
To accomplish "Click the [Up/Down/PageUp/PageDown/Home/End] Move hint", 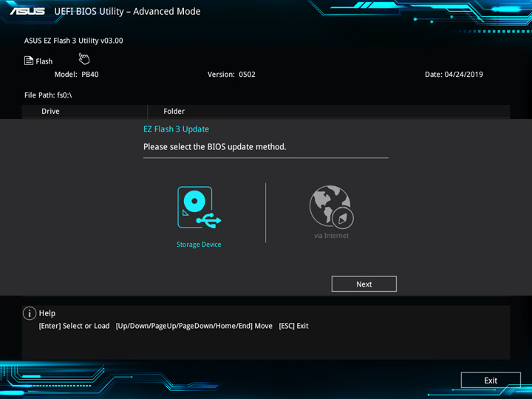I will coord(194,326).
